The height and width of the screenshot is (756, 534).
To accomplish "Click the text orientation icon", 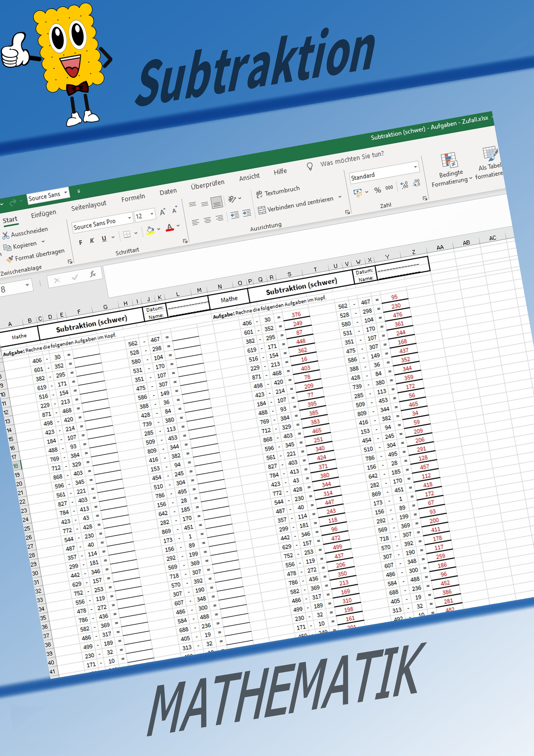I will [232, 199].
